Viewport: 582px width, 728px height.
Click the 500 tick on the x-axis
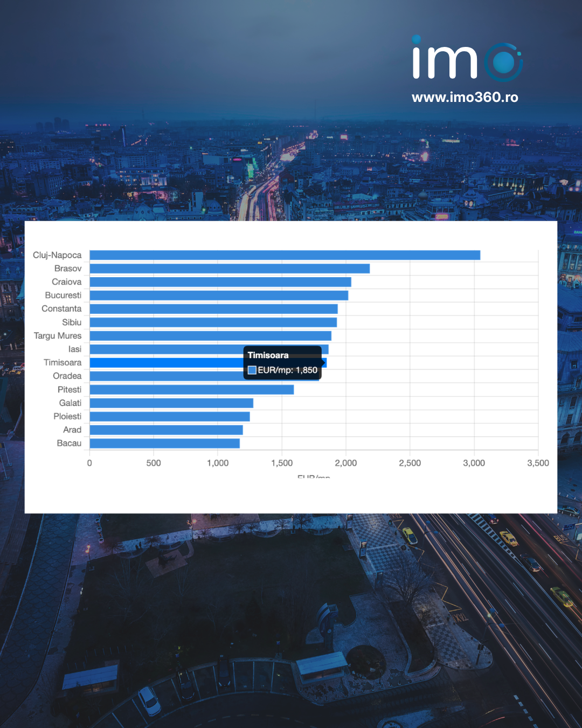tap(154, 463)
